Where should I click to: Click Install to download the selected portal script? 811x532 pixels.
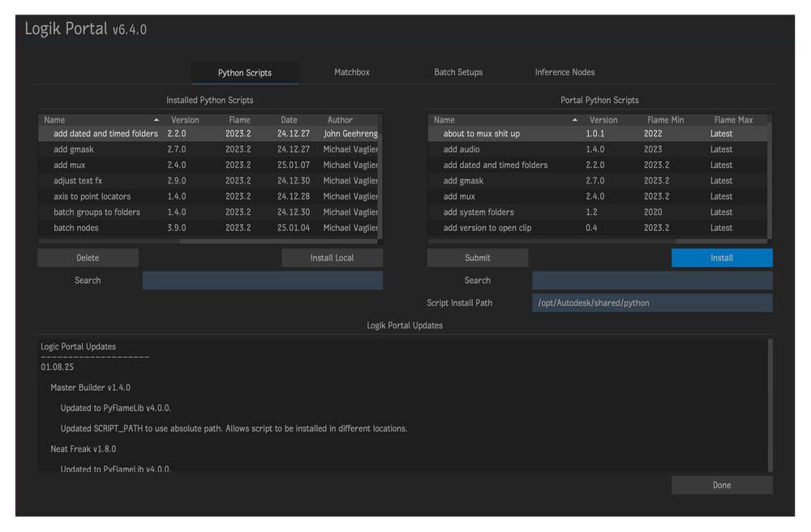(721, 257)
